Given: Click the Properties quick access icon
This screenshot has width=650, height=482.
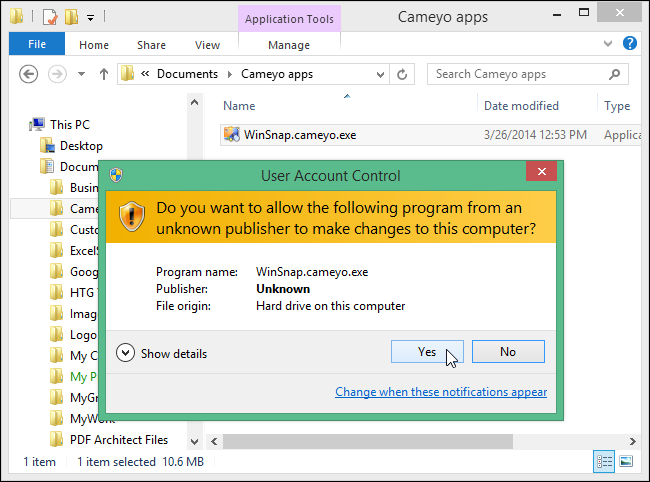Looking at the screenshot, I should click(x=50, y=17).
